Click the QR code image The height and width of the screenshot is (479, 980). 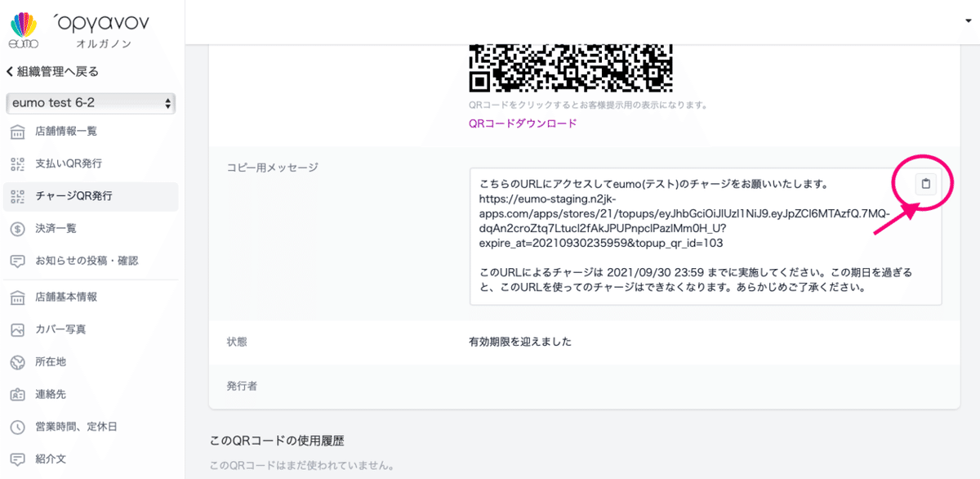pos(571,68)
